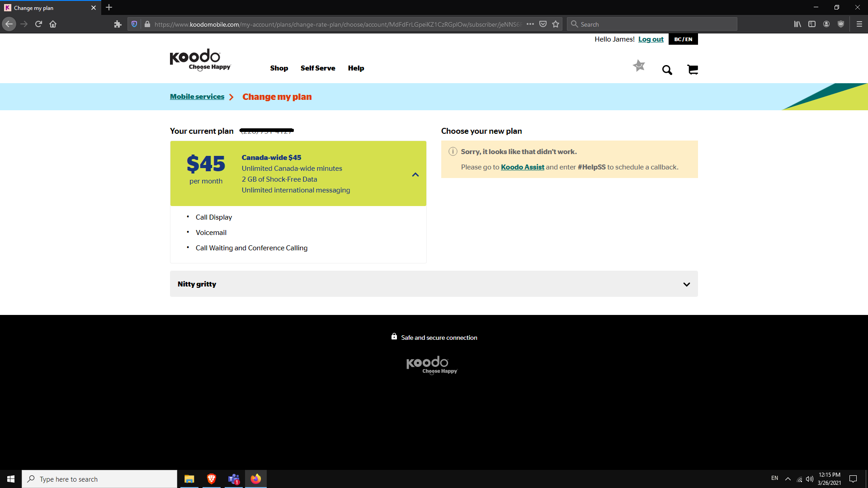
Task: Open the Shop menu
Action: [279, 68]
